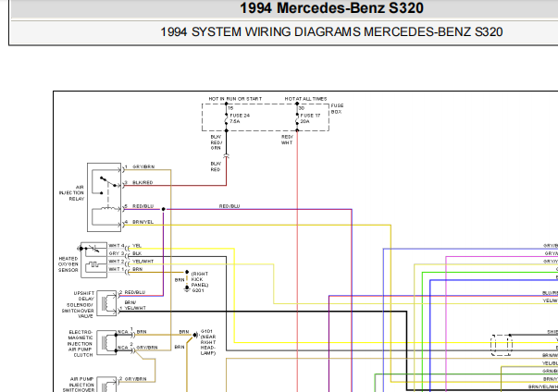Select the 'WHT 1' oxygen sensor terminal label
The height and width of the screenshot is (392, 558).
117,269
